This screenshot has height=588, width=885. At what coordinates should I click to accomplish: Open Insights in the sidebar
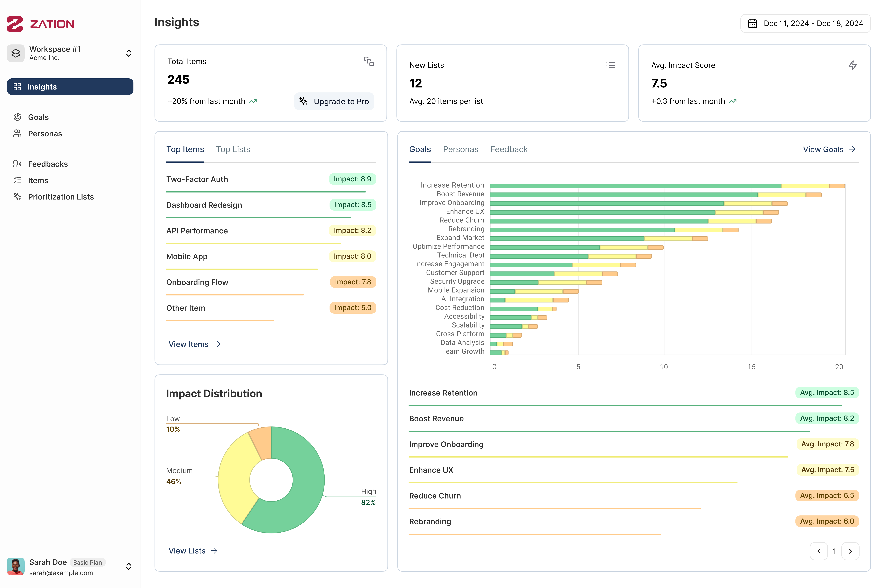(70, 87)
